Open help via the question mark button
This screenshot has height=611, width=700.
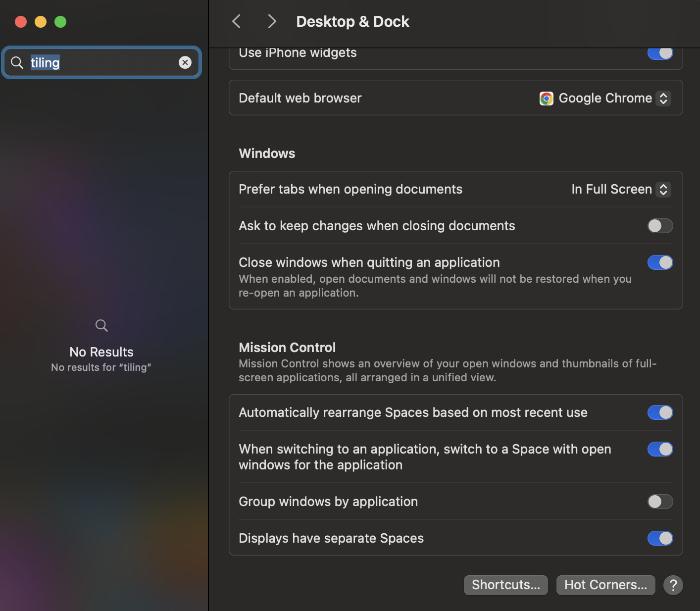coord(673,585)
